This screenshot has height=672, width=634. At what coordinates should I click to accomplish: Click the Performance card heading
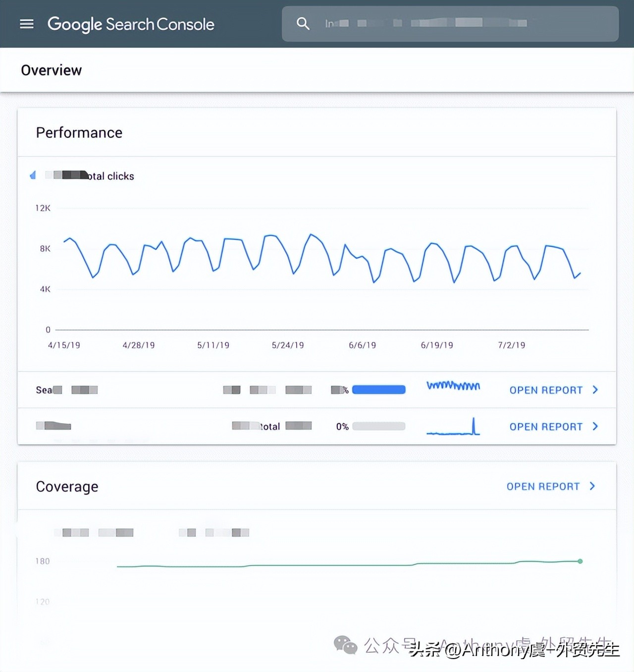tap(79, 133)
